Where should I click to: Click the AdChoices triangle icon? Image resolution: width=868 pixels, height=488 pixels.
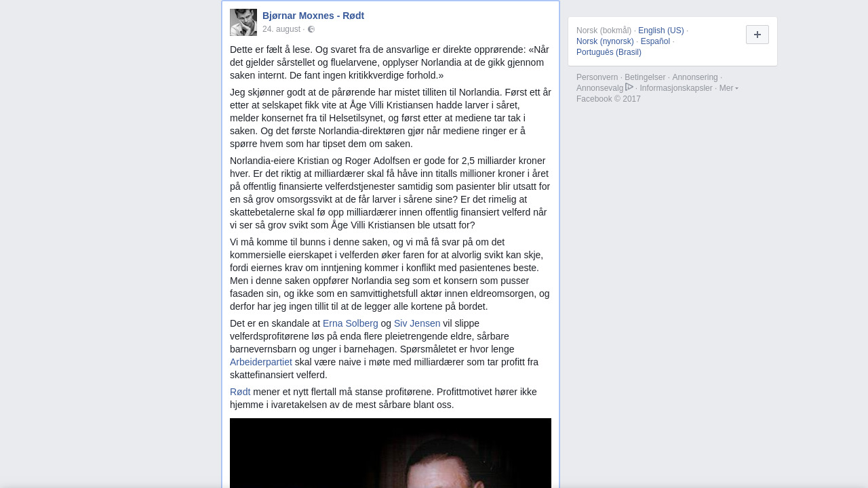tap(629, 87)
